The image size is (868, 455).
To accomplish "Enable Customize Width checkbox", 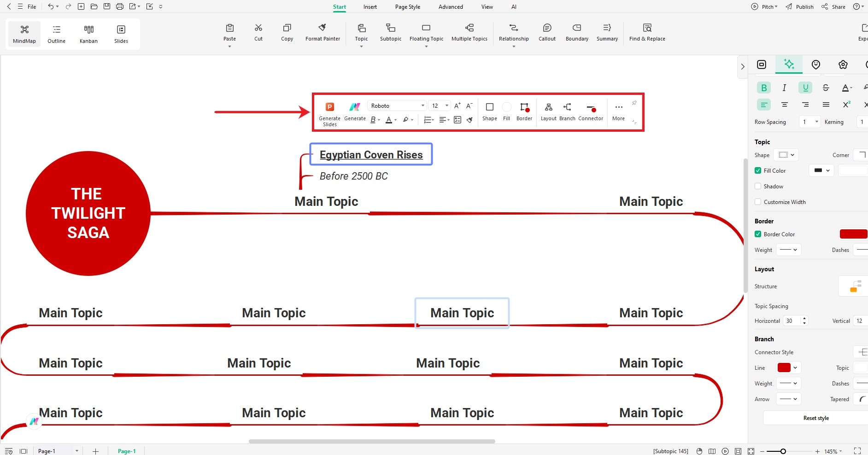I will pyautogui.click(x=758, y=202).
